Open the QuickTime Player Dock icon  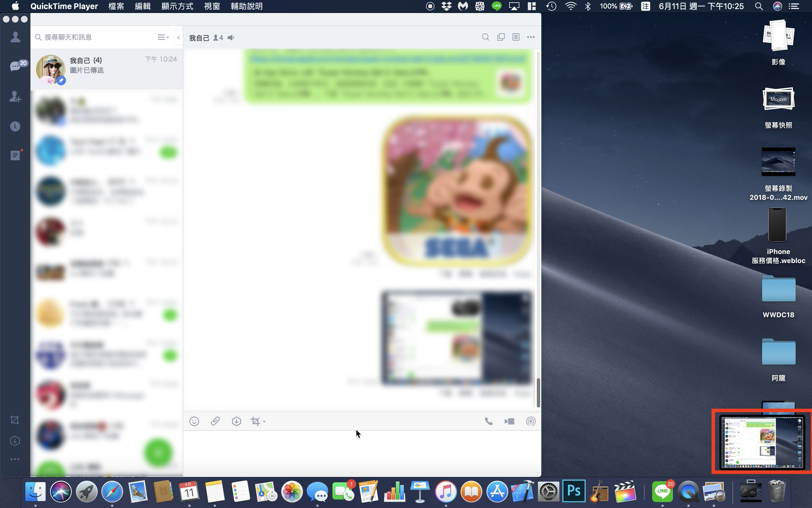point(688,492)
